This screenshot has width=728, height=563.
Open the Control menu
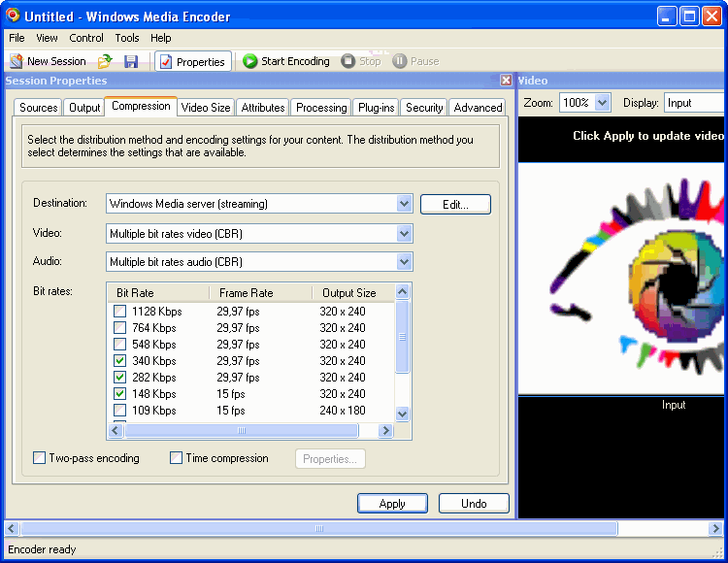pyautogui.click(x=86, y=38)
